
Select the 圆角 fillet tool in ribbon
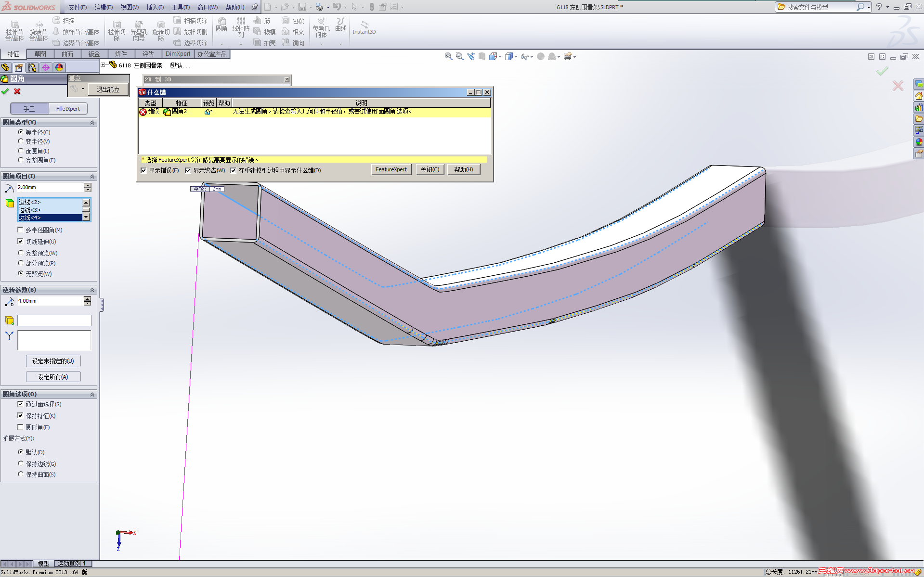tap(221, 25)
